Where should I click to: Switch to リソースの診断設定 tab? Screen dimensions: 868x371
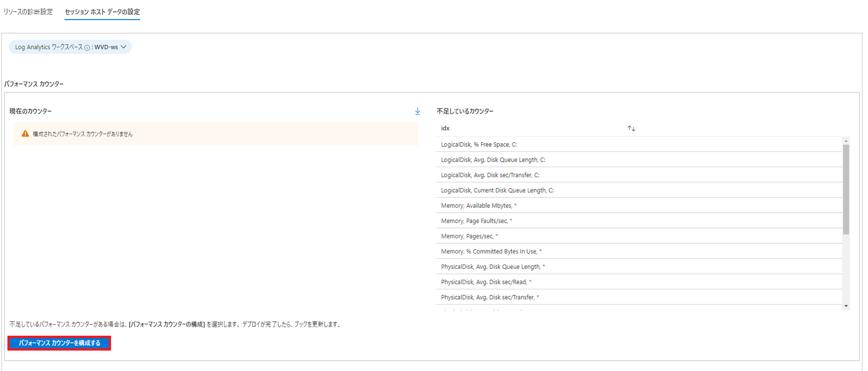coord(28,12)
